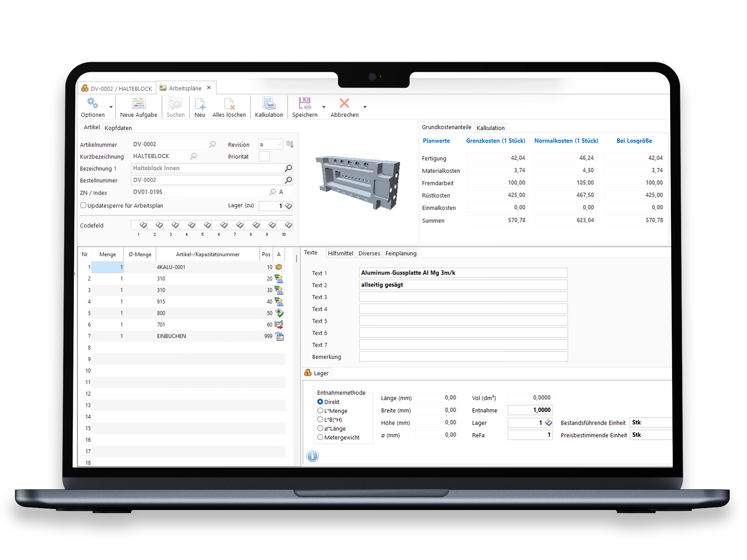Click the Codefeld 1 tag icon
The width and height of the screenshot is (747, 560).
click(x=143, y=225)
